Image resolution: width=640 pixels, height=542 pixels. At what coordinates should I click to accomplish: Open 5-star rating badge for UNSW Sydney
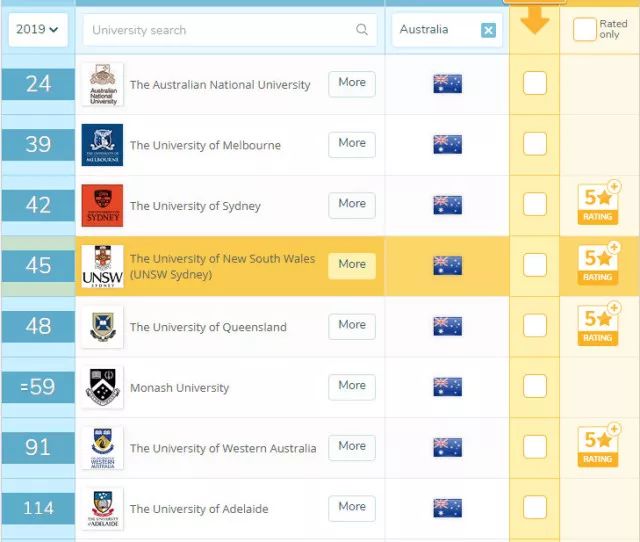(598, 263)
